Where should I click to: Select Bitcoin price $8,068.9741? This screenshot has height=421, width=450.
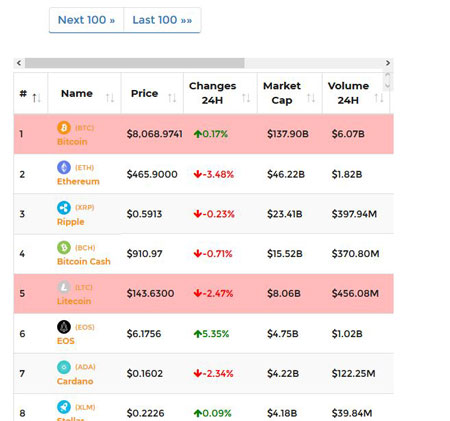point(155,134)
